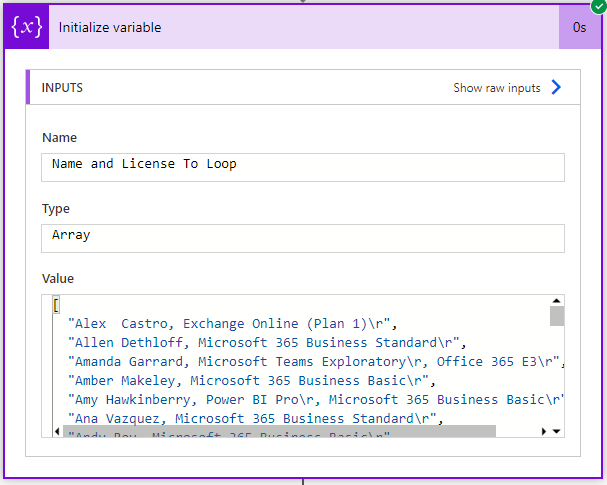Click the horizontal scroll left arrow in Value

pos(57,431)
